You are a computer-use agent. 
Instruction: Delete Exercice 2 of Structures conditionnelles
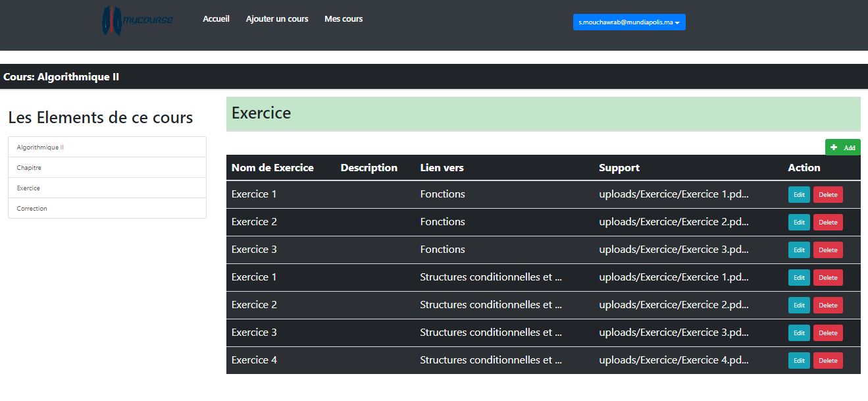[x=828, y=306]
